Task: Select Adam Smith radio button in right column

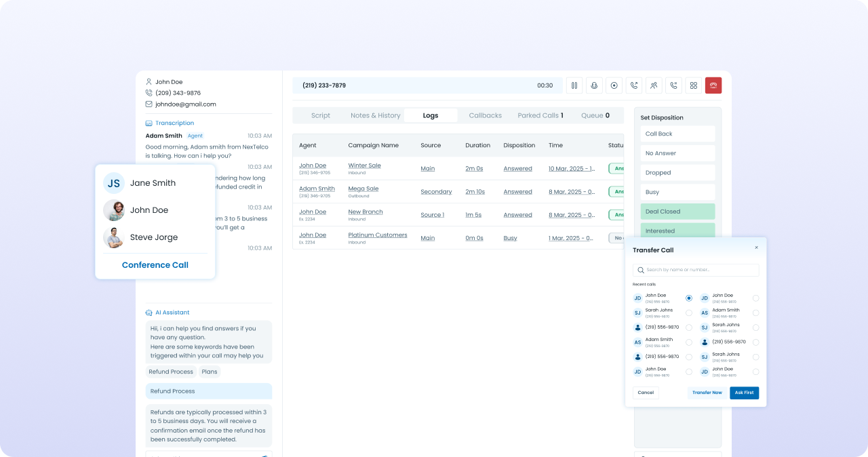Action: pos(755,313)
